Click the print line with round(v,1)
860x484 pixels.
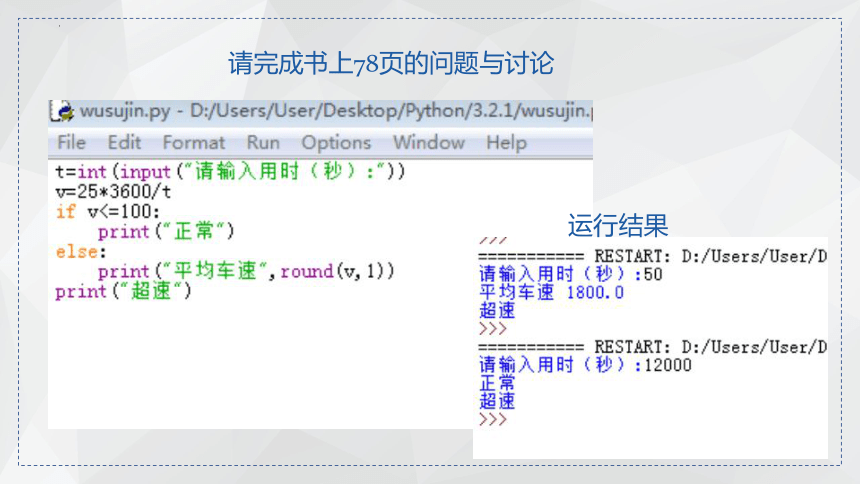pyautogui.click(x=246, y=271)
